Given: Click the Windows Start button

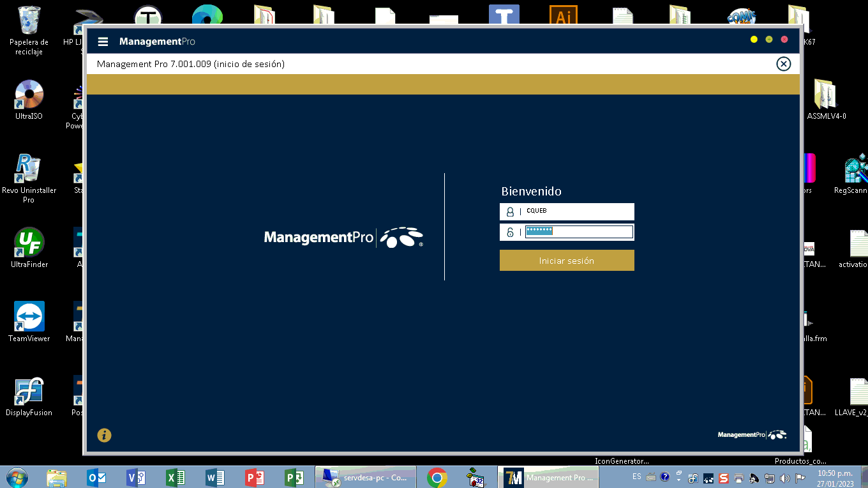Looking at the screenshot, I should [17, 477].
